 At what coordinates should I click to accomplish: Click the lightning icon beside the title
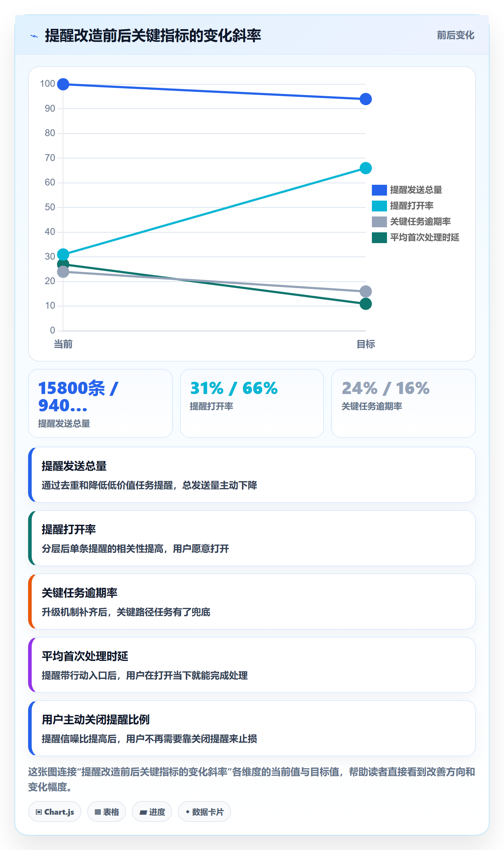click(34, 36)
